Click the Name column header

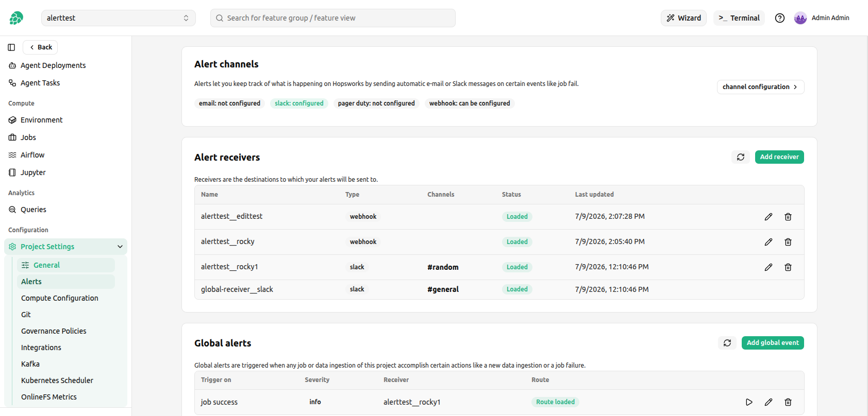209,195
